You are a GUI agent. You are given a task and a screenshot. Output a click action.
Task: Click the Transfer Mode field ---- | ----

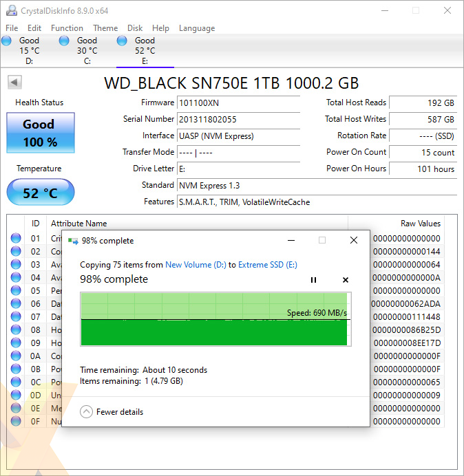tap(238, 152)
